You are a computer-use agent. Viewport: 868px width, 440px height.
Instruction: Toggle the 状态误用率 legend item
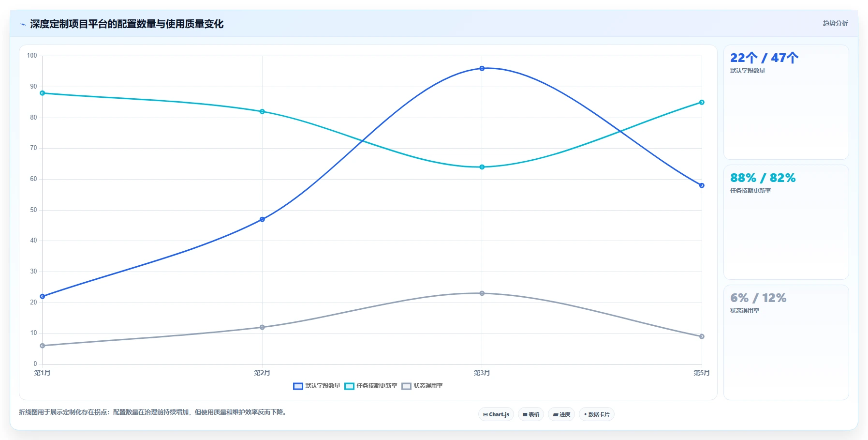click(x=422, y=386)
